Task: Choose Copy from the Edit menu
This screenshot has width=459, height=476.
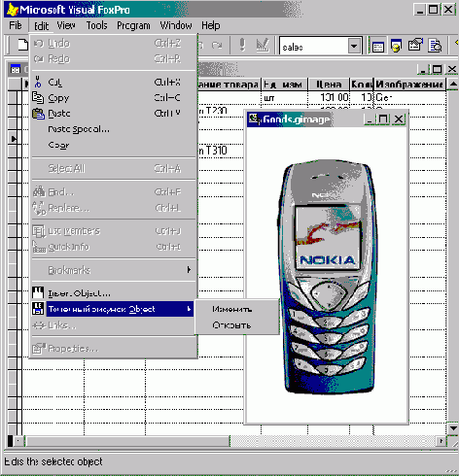Action: pyautogui.click(x=113, y=98)
